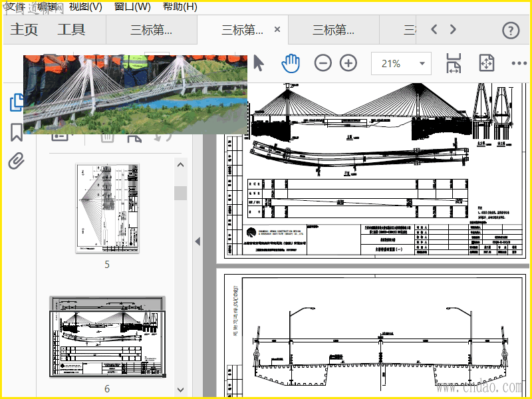The width and height of the screenshot is (532, 399).
Task: Zoom in with the plus button
Action: click(348, 63)
